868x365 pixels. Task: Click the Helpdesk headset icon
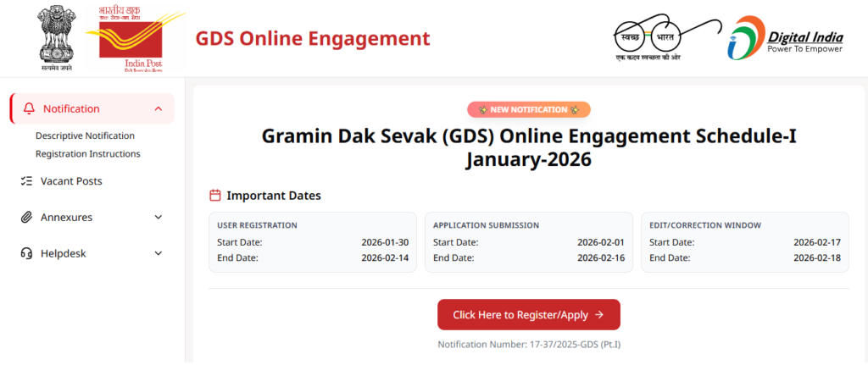(25, 254)
